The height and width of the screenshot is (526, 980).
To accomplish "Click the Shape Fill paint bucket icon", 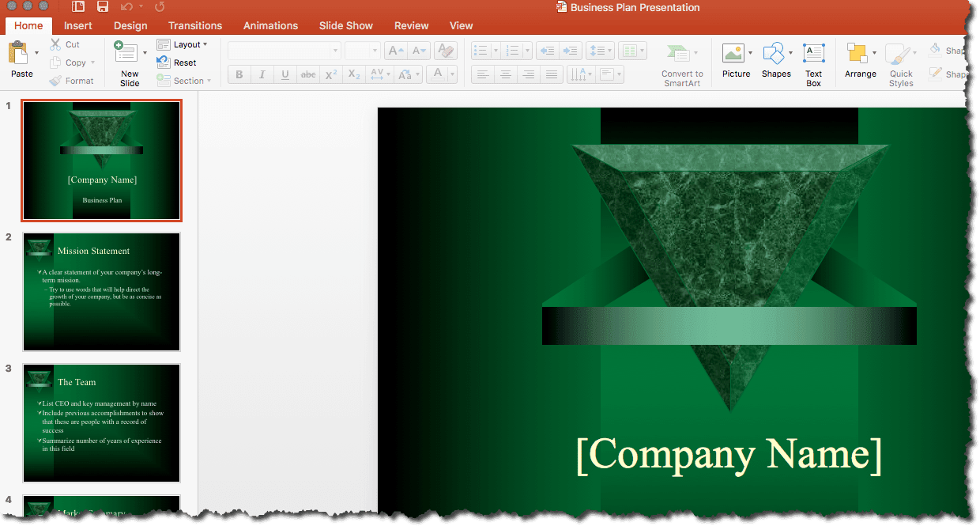I will pos(935,50).
